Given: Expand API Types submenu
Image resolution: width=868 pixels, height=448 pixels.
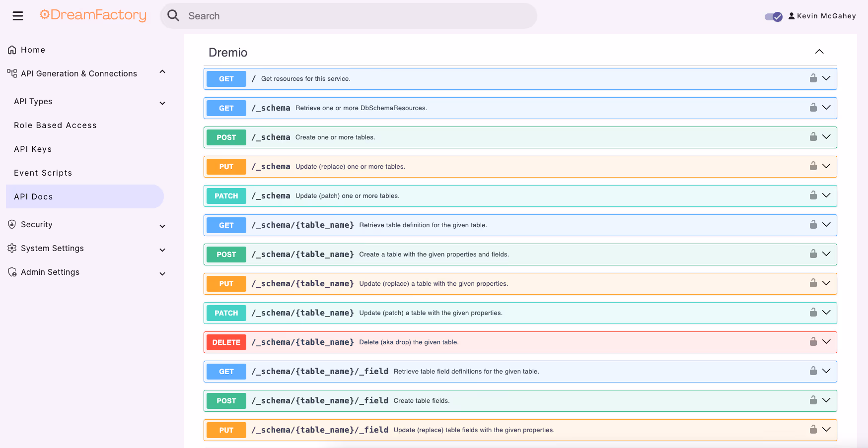Looking at the screenshot, I should click(x=162, y=103).
